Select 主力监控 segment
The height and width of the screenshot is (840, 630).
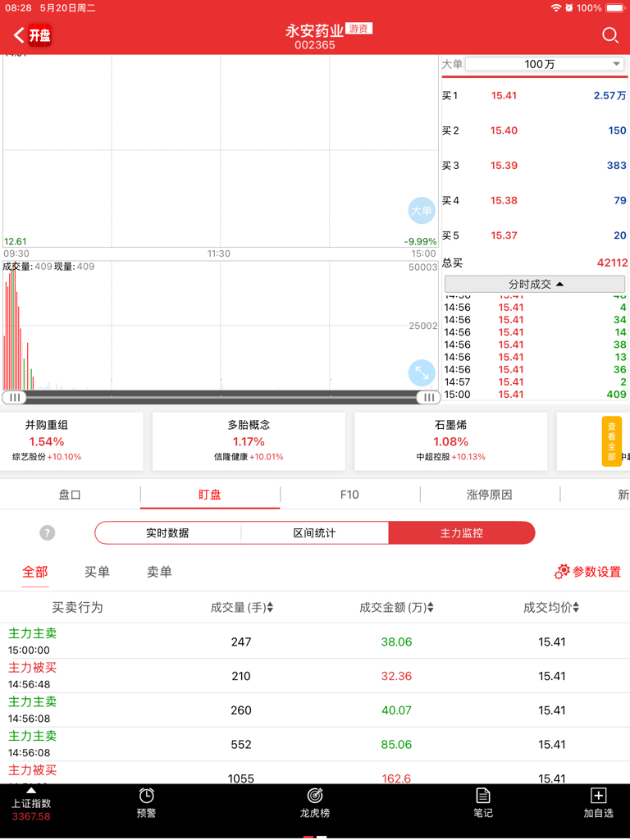pos(462,533)
